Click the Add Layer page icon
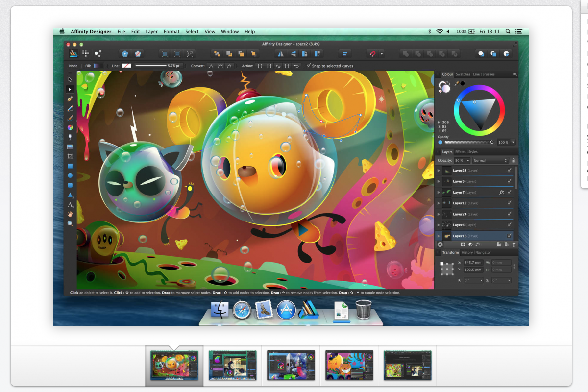Image resolution: width=588 pixels, height=392 pixels. tap(499, 244)
